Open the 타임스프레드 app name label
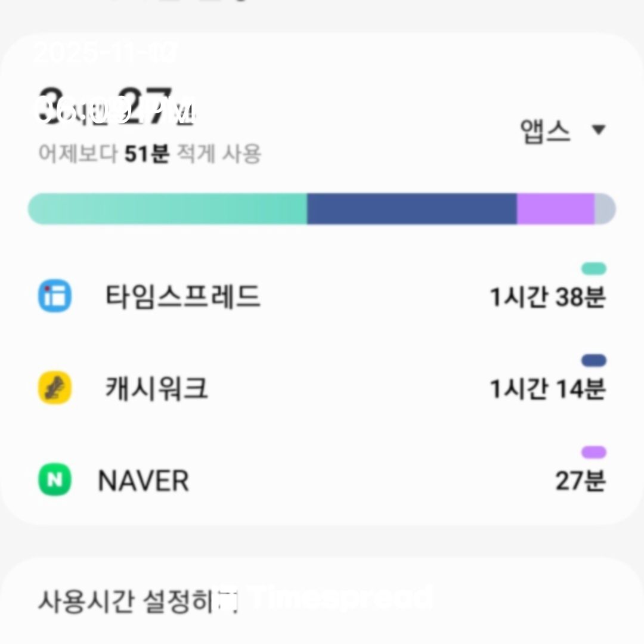Screen dimensions: 644x644 [x=183, y=296]
